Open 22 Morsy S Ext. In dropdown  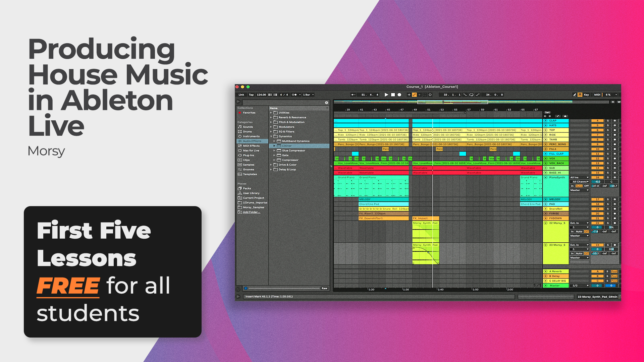pos(580,223)
